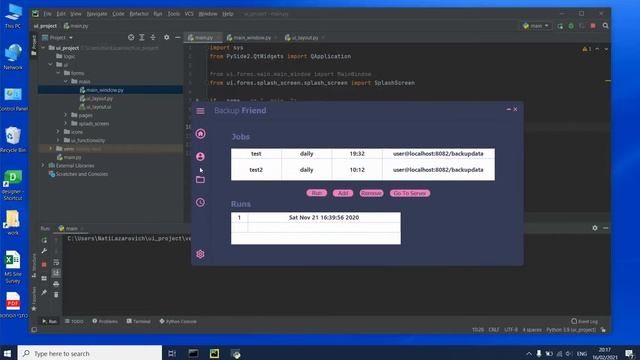
Task: Open the main run configuration dropdown
Action: pyautogui.click(x=536, y=26)
